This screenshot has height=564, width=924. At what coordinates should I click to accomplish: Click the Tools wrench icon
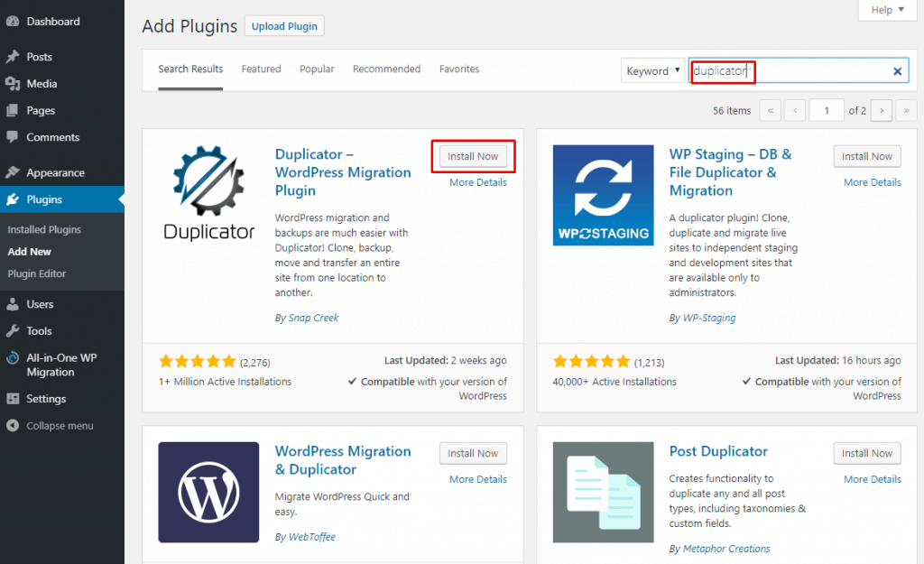(13, 330)
